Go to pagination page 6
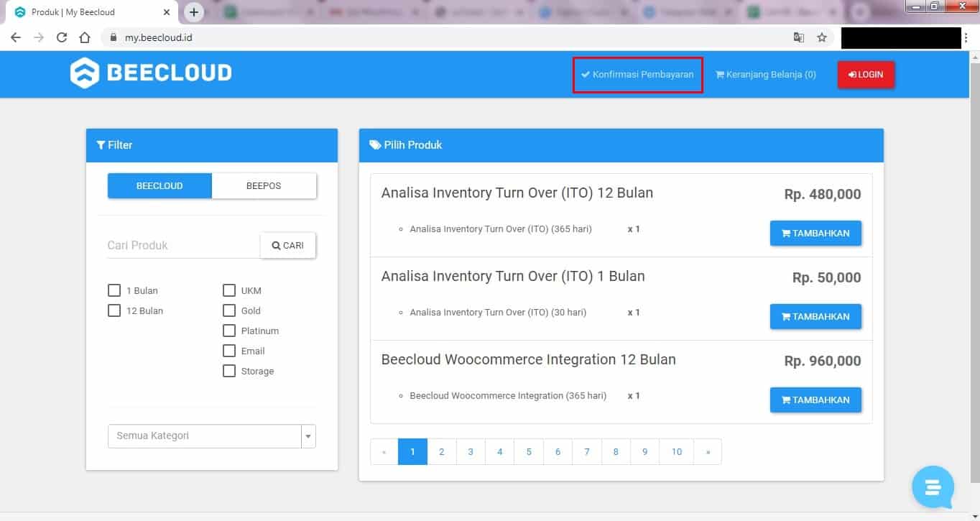The image size is (980, 521). [558, 452]
